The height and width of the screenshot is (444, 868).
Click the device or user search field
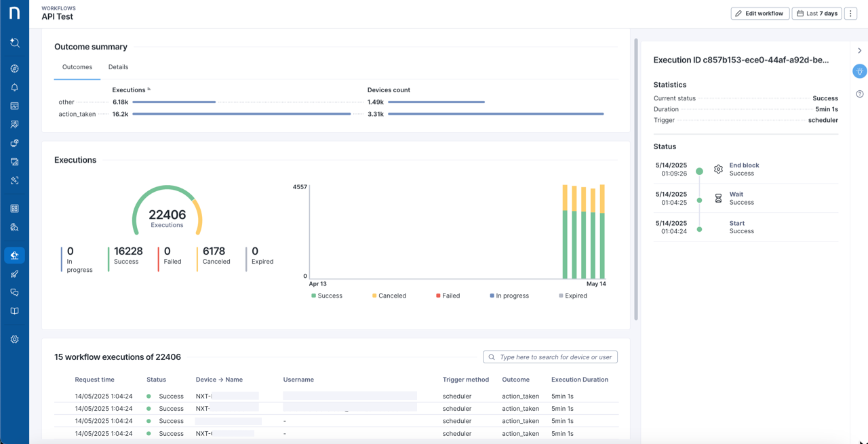(550, 357)
